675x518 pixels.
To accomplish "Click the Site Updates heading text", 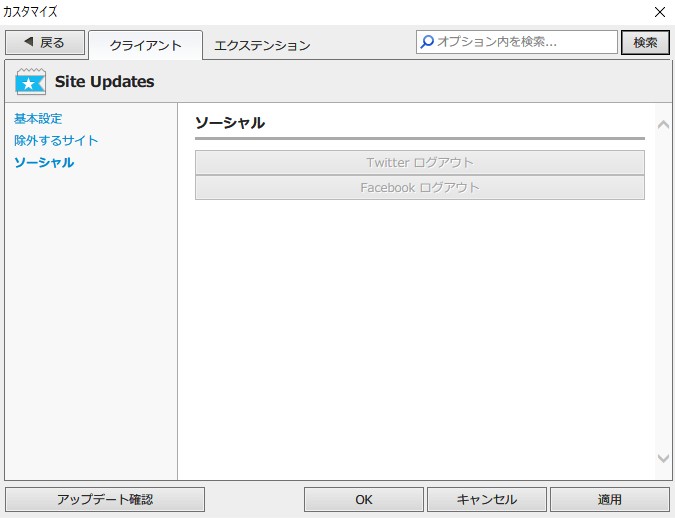I will 105,81.
